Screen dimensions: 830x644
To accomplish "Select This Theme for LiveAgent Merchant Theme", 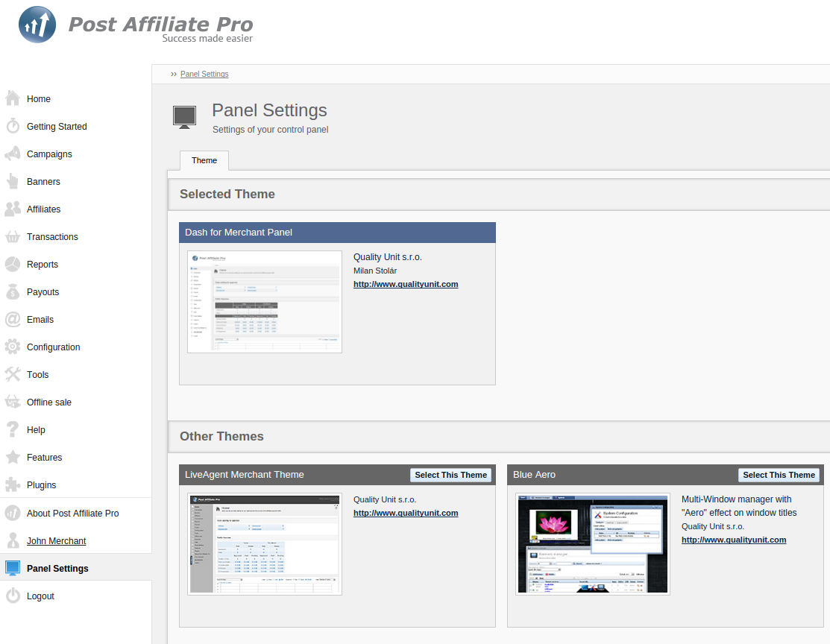I will coord(450,475).
